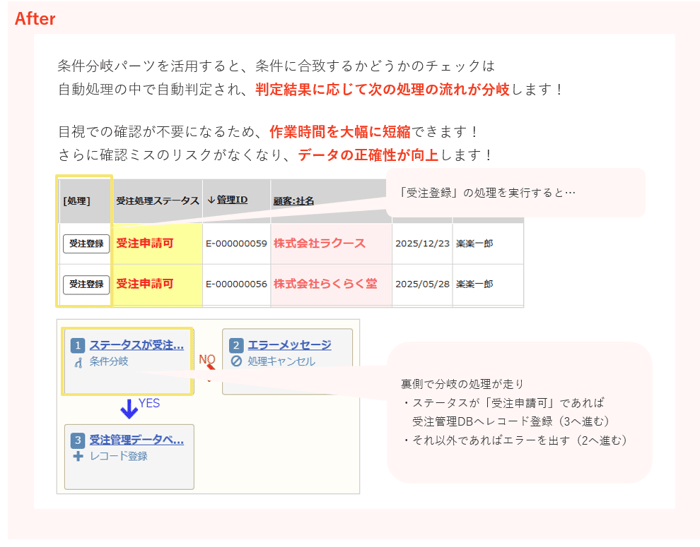Click the レコード登録 plus icon
Viewport: 700px width, 547px height.
tap(78, 456)
